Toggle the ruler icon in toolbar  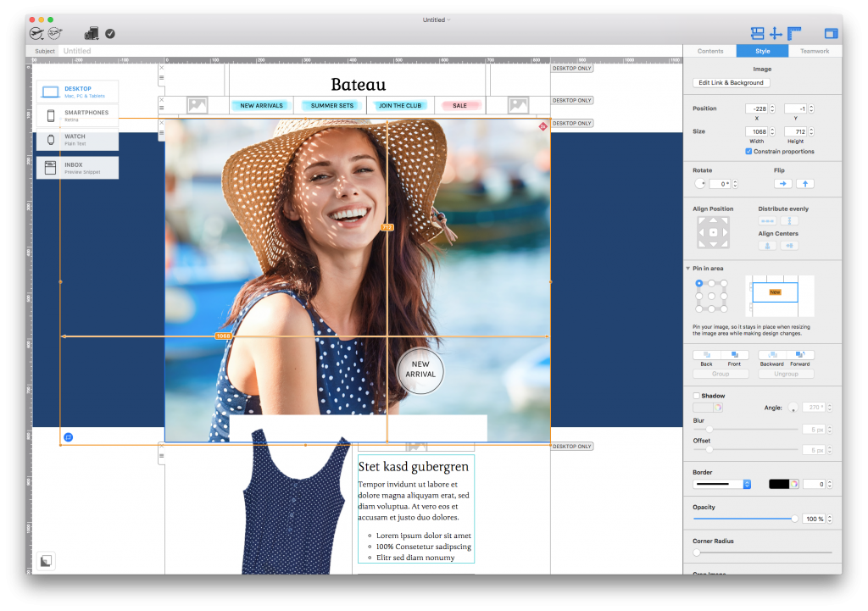pyautogui.click(x=794, y=34)
